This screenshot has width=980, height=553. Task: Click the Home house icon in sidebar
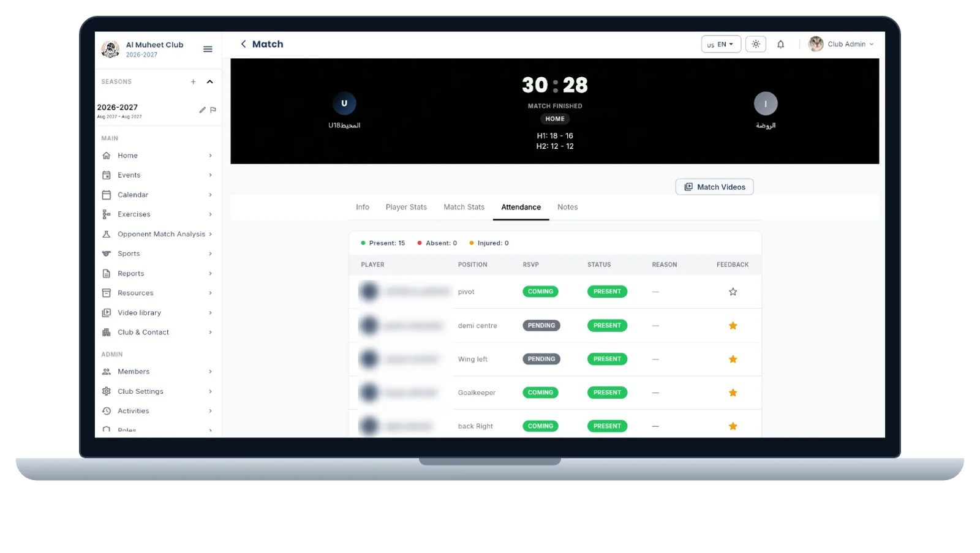[107, 156]
